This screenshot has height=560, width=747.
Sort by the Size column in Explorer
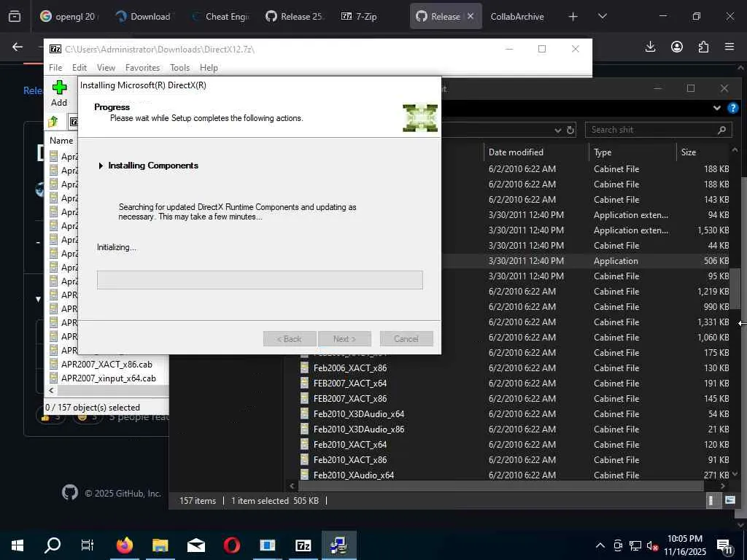pyautogui.click(x=689, y=152)
